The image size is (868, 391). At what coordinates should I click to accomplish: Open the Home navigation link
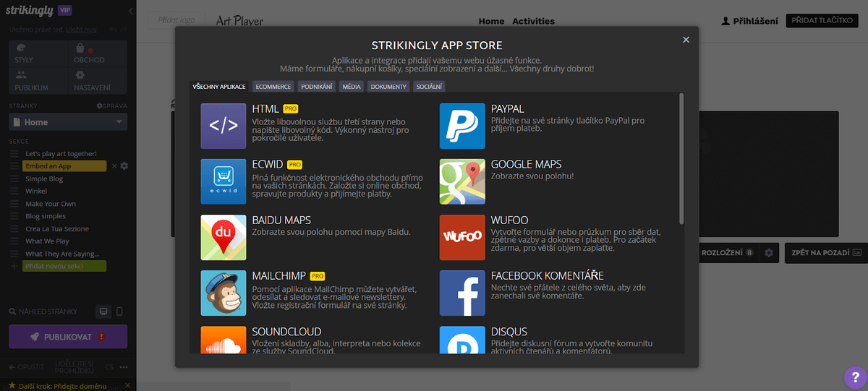coord(491,22)
